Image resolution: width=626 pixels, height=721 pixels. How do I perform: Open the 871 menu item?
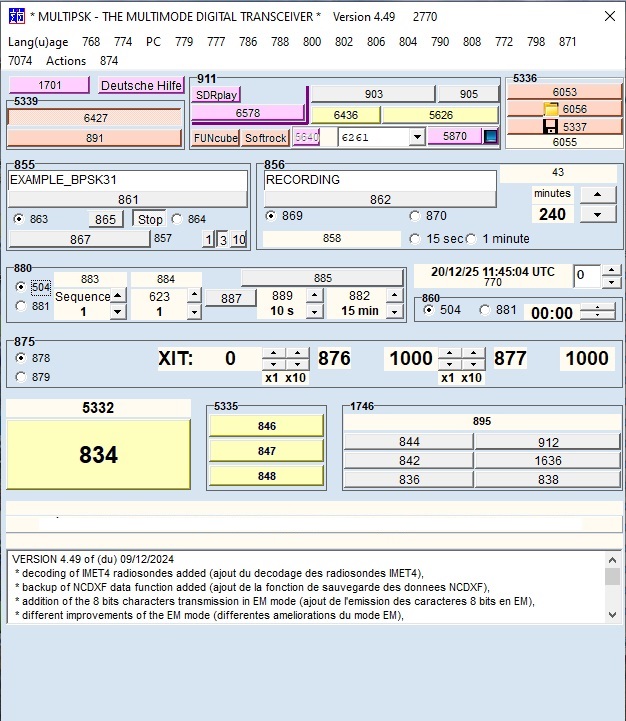click(568, 42)
